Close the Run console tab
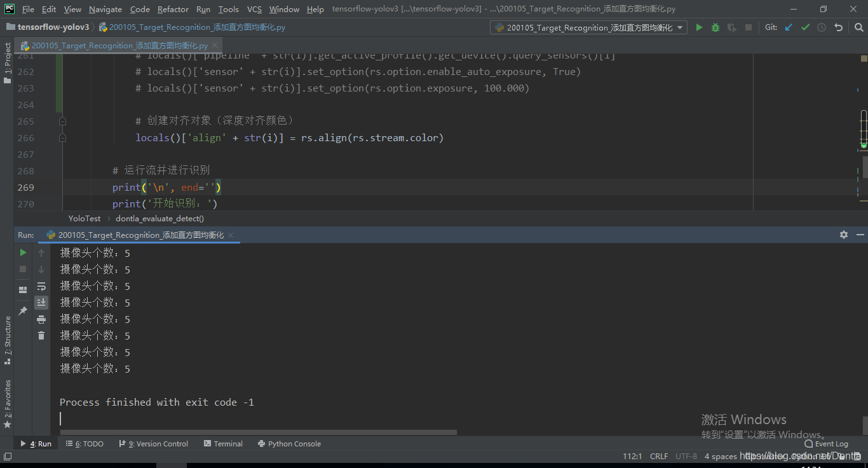The height and width of the screenshot is (468, 868). coord(231,235)
